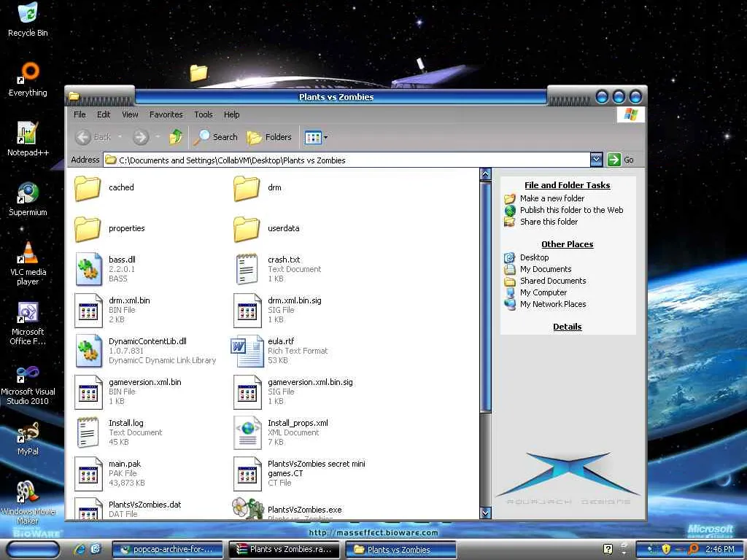
Task: Select the properties folder icon
Action: click(x=88, y=229)
